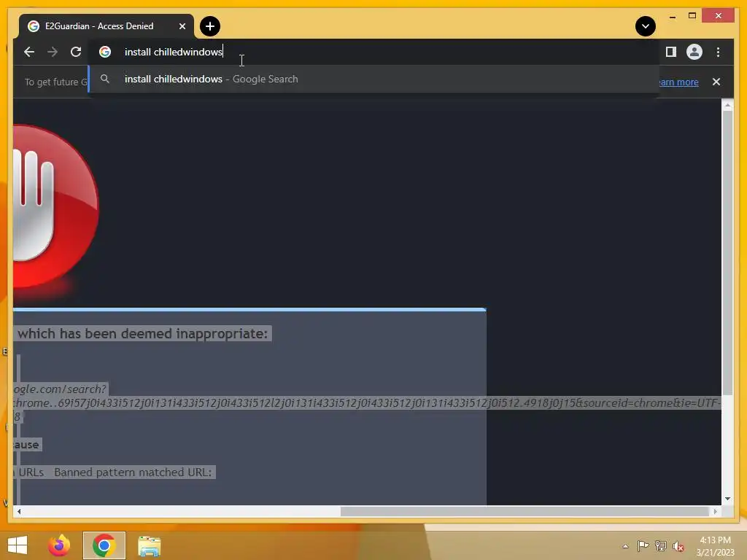
Task: Click the Chrome taskbar icon
Action: coord(104,545)
